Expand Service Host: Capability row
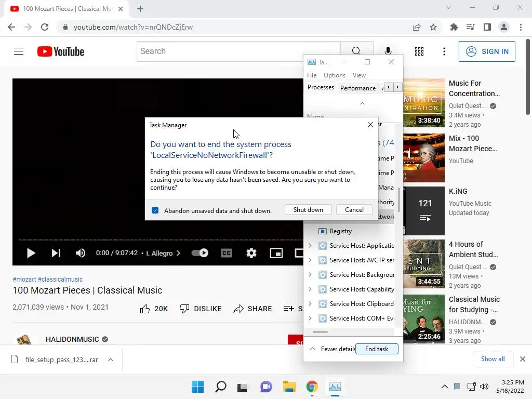The width and height of the screenshot is (532, 399). tap(310, 289)
